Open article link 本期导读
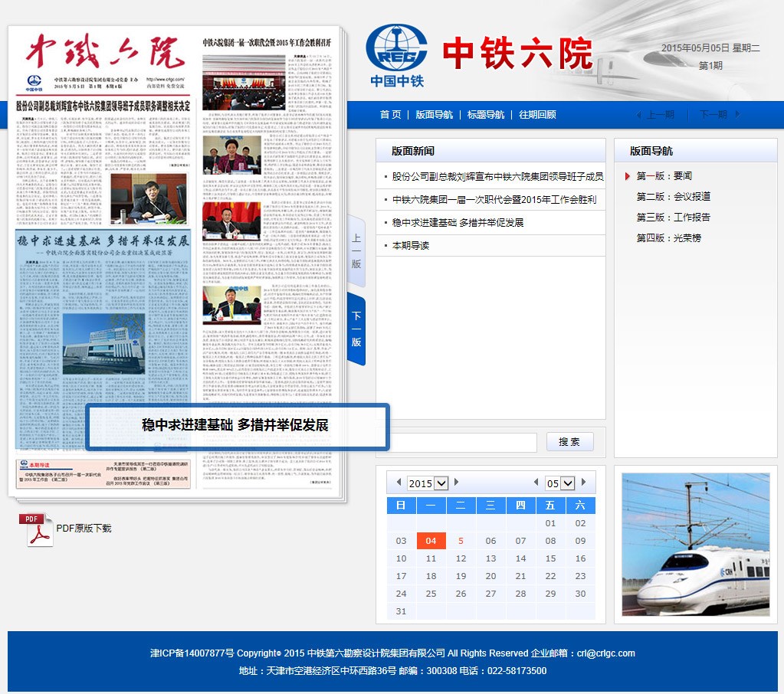The height and width of the screenshot is (694, 784). coord(411,246)
